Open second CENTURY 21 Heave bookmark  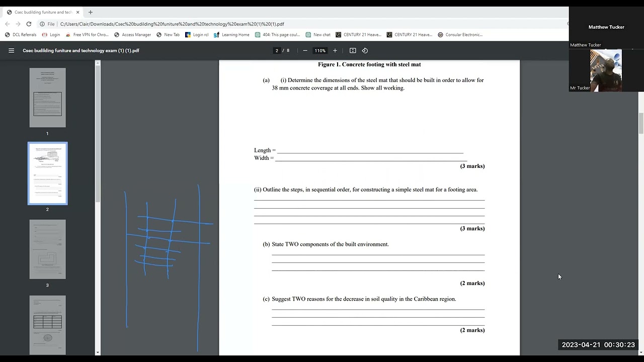(x=409, y=35)
